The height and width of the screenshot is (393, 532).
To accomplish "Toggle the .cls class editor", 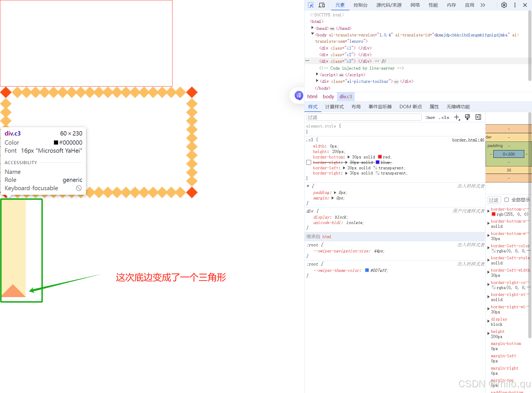I will tap(444, 117).
